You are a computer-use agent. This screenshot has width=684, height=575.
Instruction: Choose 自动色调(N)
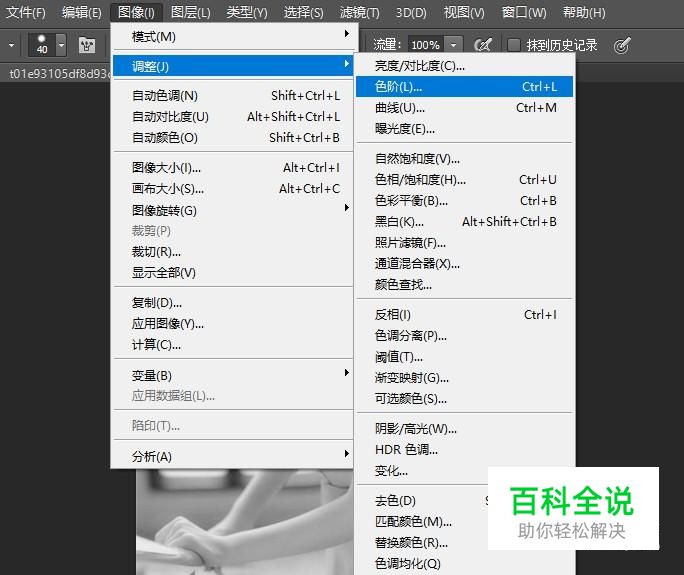pyautogui.click(x=232, y=95)
